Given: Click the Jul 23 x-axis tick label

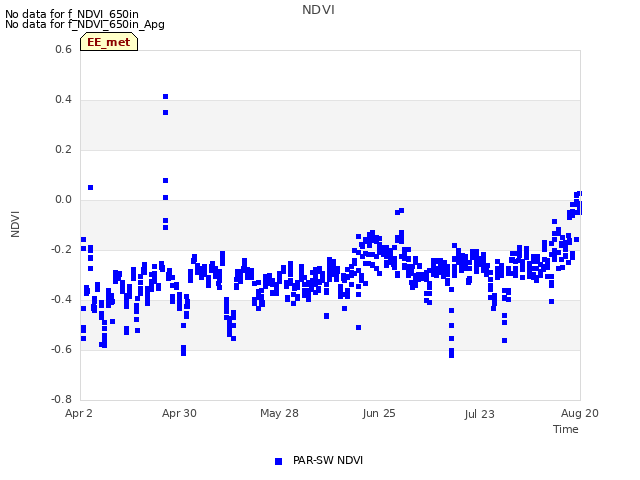Looking at the screenshot, I should point(479,414).
